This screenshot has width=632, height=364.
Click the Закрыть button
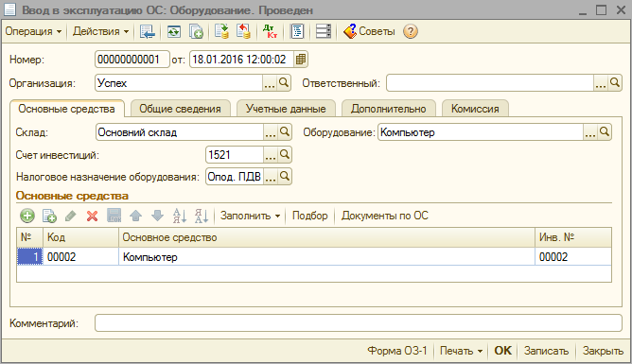pyautogui.click(x=603, y=351)
